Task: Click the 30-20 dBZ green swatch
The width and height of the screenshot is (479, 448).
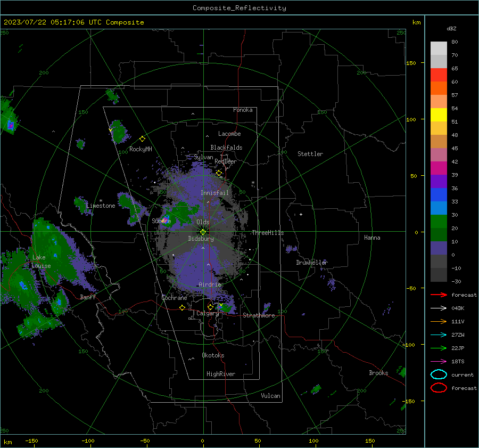Action: (439, 221)
